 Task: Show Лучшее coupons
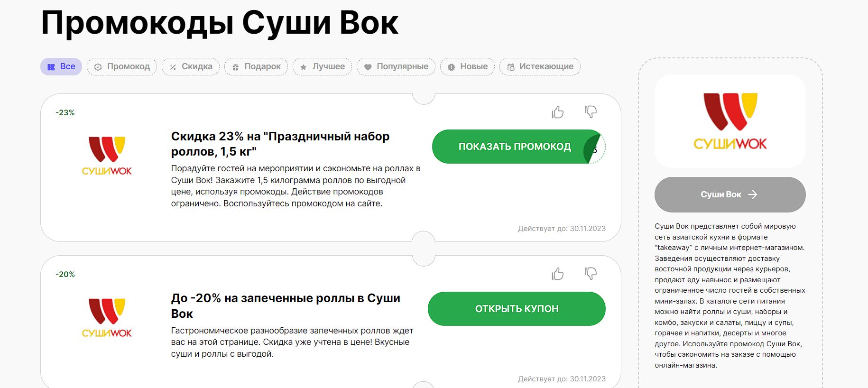coord(322,66)
